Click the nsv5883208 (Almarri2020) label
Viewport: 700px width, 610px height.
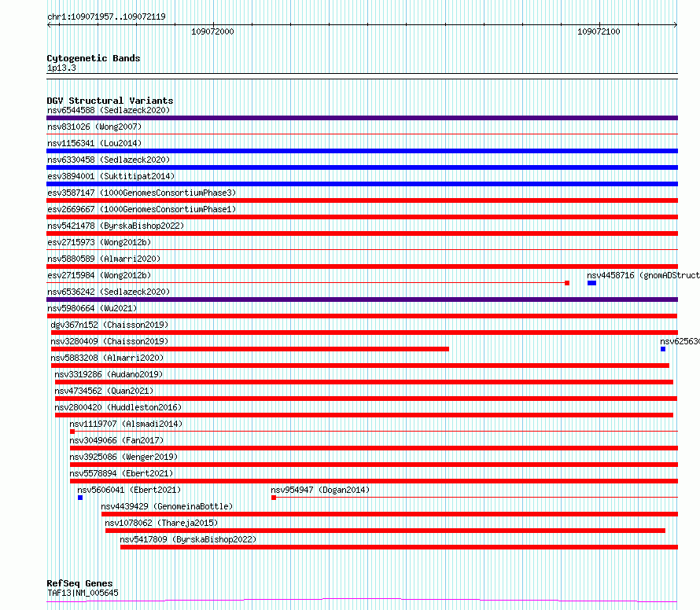(x=107, y=358)
